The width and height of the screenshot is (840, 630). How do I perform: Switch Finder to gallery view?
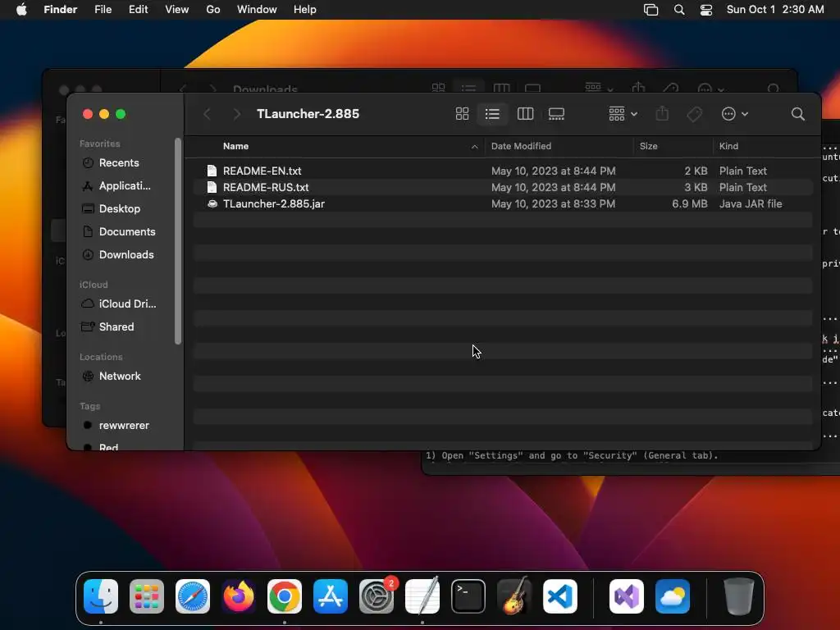[557, 113]
